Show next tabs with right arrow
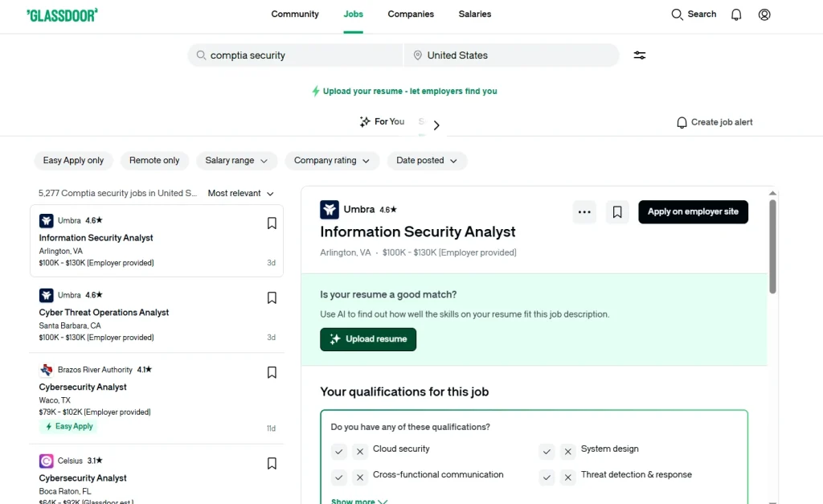The width and height of the screenshot is (823, 504). point(436,125)
